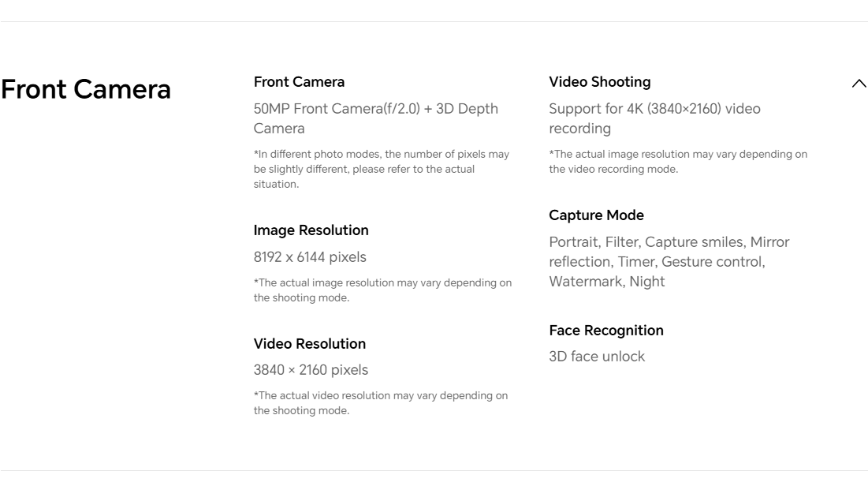Click the small bold Front Camera subheading
The image size is (868, 501).
(299, 82)
